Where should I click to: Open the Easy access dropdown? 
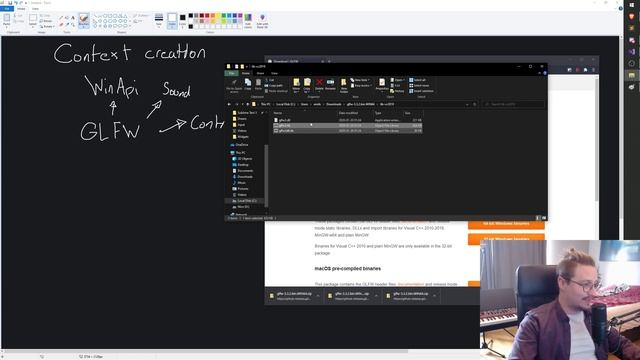click(360, 86)
